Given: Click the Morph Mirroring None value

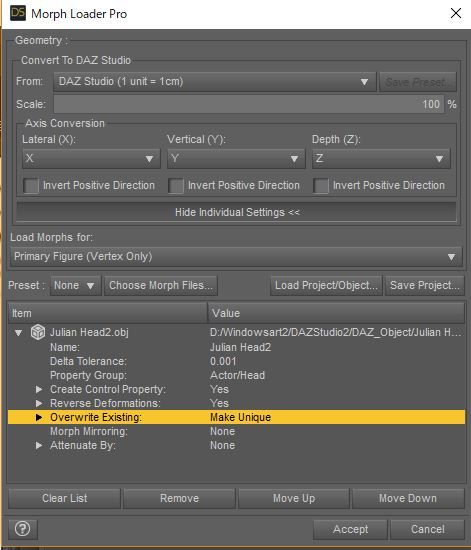Looking at the screenshot, I should click(x=222, y=431).
